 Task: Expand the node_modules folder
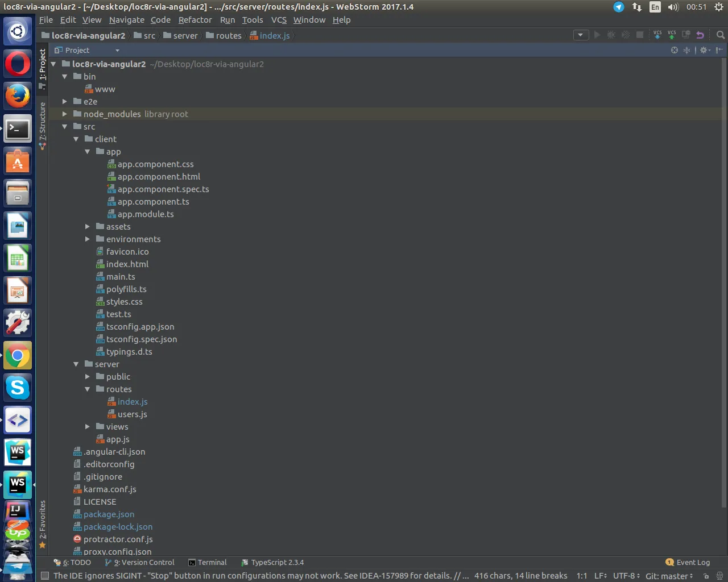[65, 114]
